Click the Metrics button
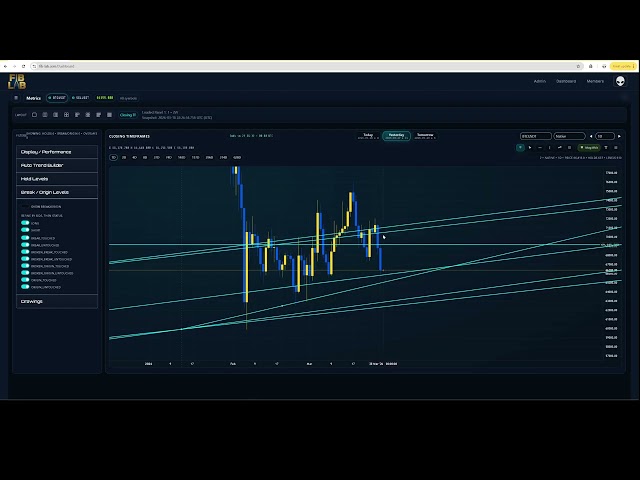 (33, 98)
